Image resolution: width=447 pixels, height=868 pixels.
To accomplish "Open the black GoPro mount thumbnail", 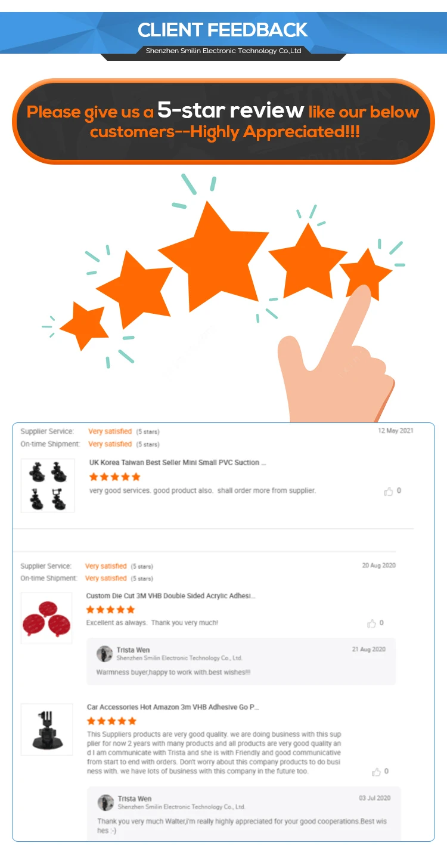I will (x=46, y=729).
